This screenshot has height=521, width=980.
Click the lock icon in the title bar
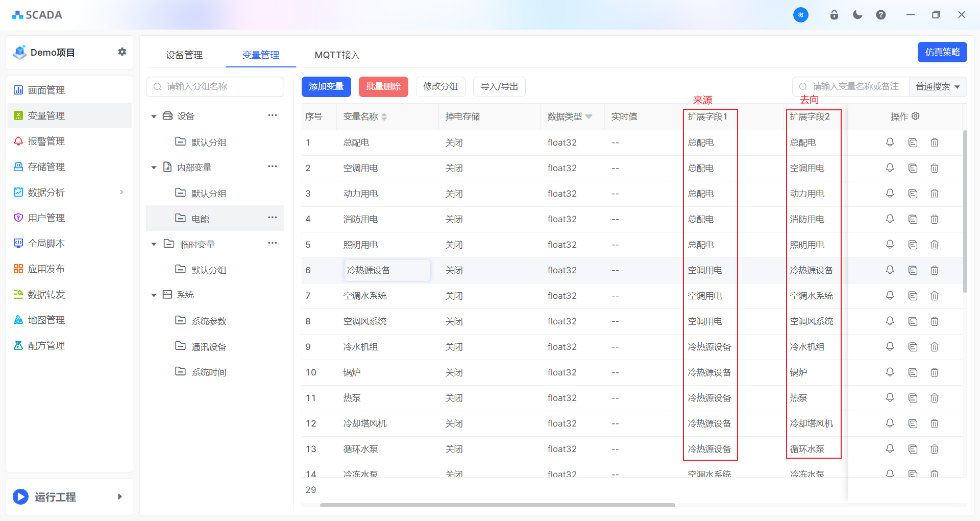coord(834,15)
